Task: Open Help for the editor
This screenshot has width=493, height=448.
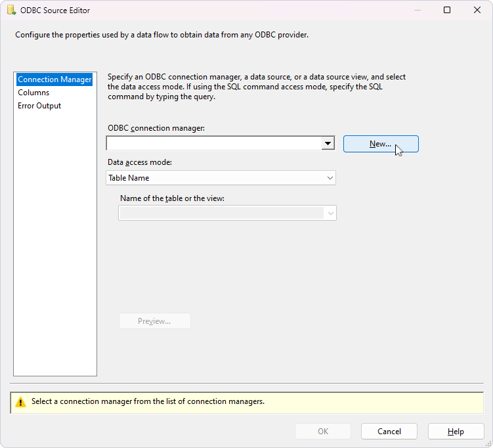Action: click(456, 432)
